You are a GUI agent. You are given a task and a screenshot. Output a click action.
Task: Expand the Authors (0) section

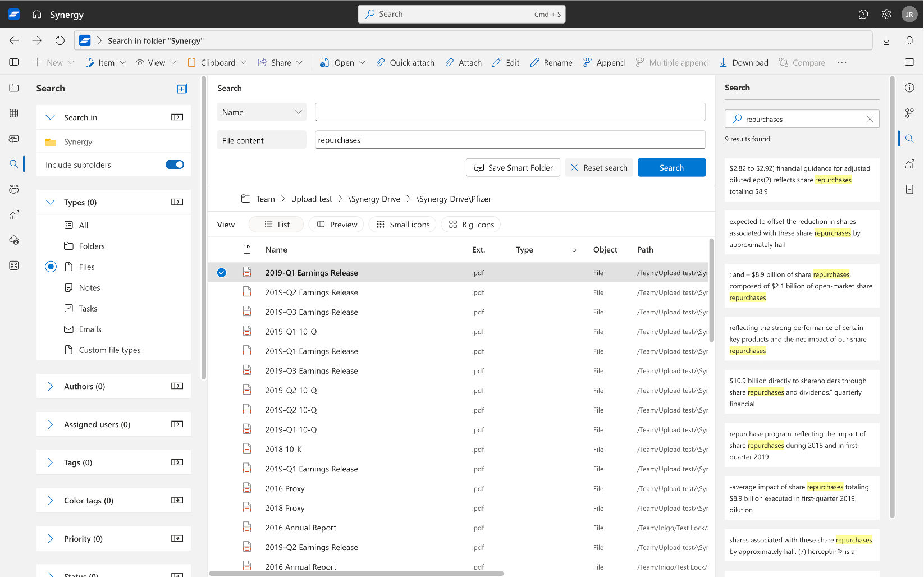(50, 386)
